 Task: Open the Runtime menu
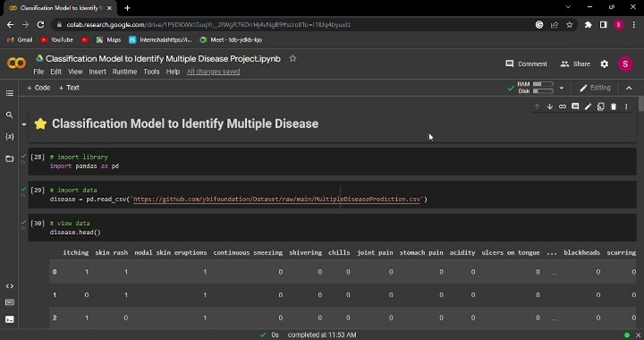click(x=124, y=72)
